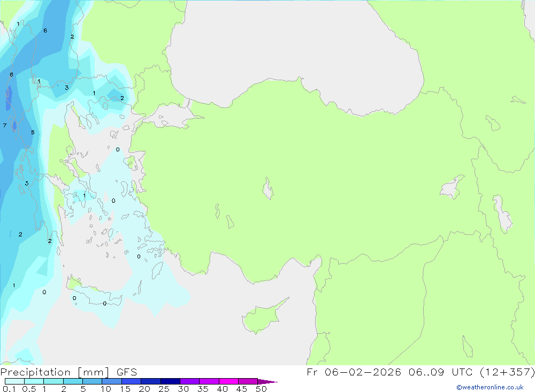This screenshot has height=392, width=535.
Task: Select the 45–50 mm legend color swatch
Action: click(248, 381)
